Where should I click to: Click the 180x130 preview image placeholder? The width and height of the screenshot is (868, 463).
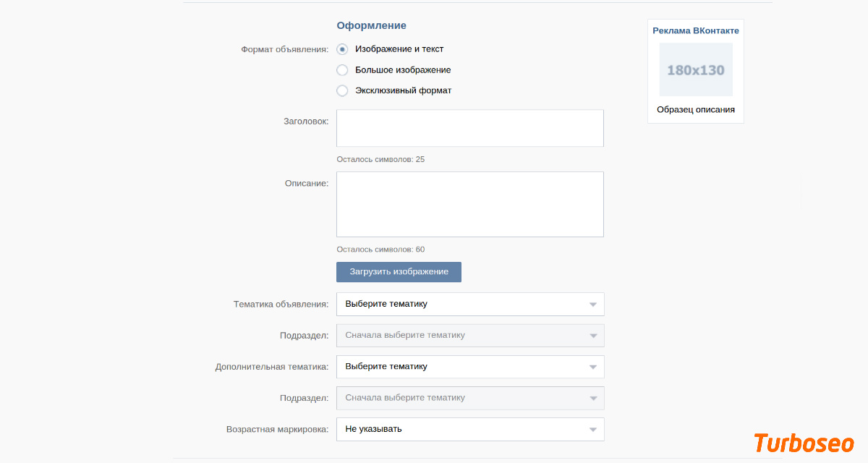(696, 69)
